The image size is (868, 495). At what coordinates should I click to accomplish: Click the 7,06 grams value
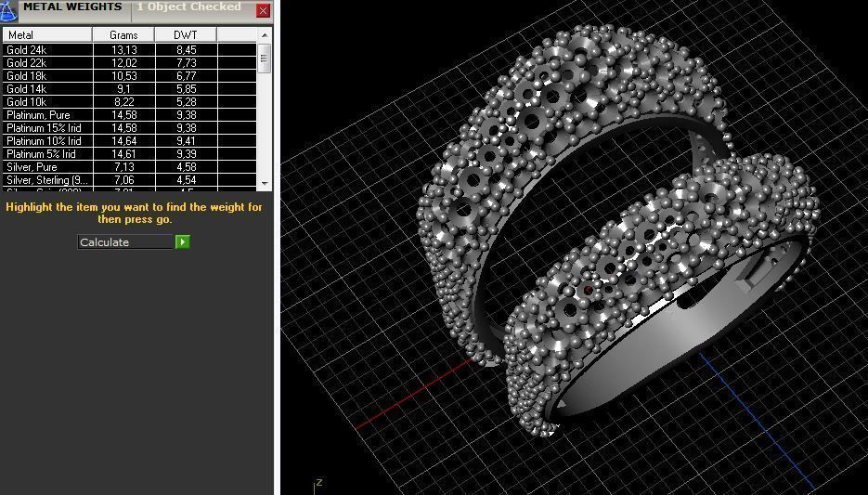tap(124, 180)
